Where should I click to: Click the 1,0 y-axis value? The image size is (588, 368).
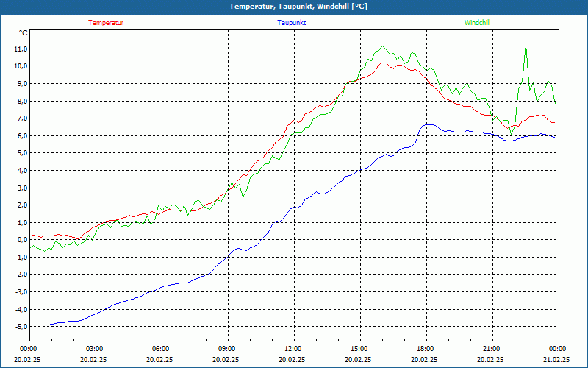pos(22,222)
